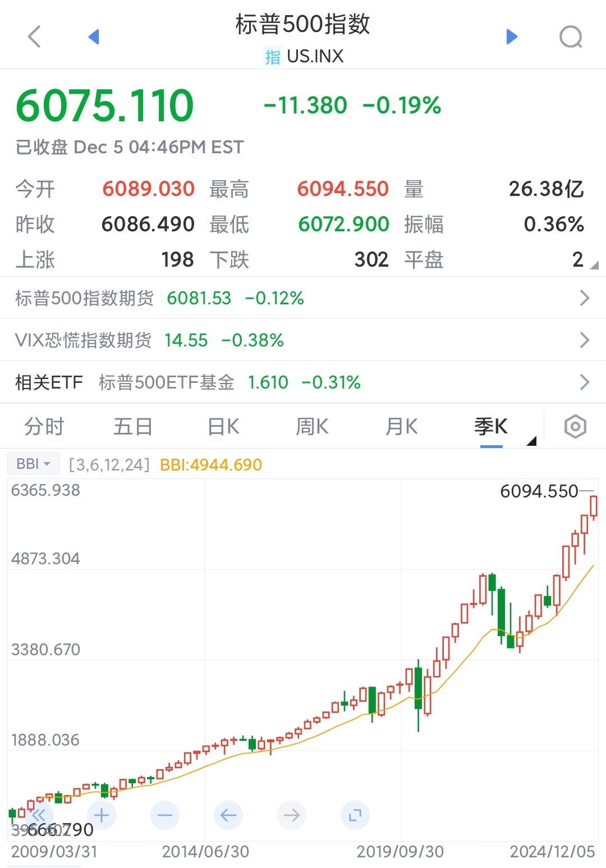Switch to the 日K tab
The width and height of the screenshot is (606, 868).
point(223,427)
